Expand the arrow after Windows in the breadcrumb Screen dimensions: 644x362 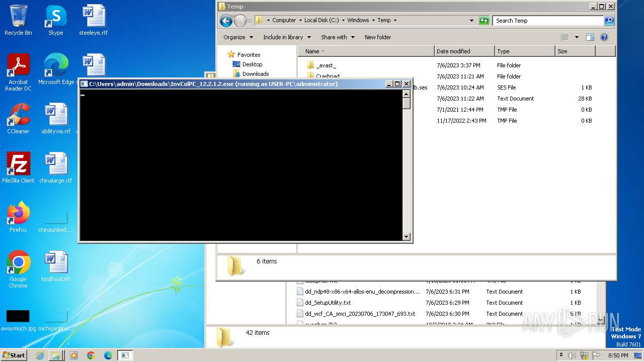tap(373, 21)
